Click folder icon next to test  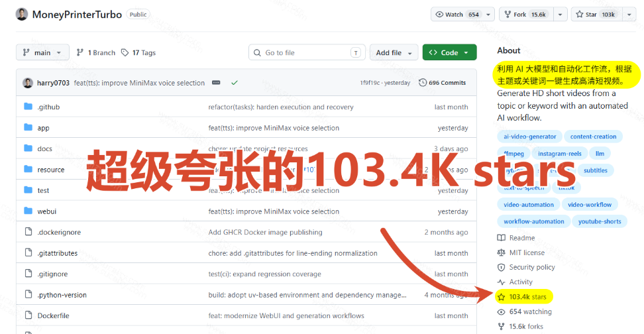click(x=28, y=190)
